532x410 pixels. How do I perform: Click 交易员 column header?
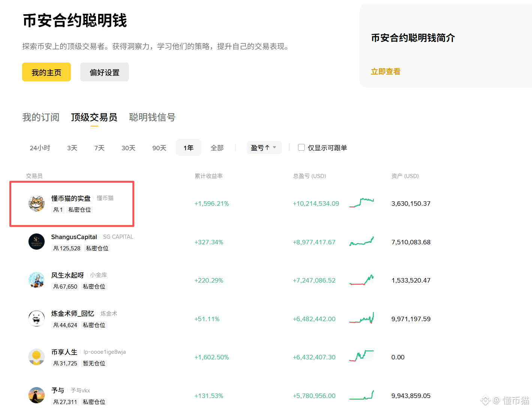[x=34, y=176]
